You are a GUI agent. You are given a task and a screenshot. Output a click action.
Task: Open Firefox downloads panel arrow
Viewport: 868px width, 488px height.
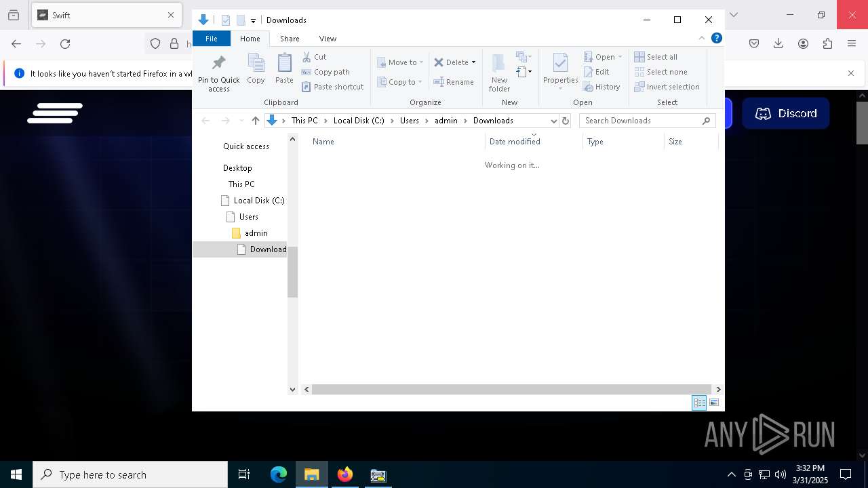[x=778, y=44]
